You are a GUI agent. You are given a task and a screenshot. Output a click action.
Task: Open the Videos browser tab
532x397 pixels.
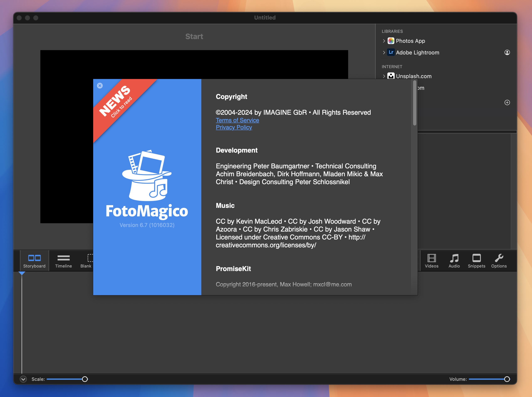click(x=432, y=261)
